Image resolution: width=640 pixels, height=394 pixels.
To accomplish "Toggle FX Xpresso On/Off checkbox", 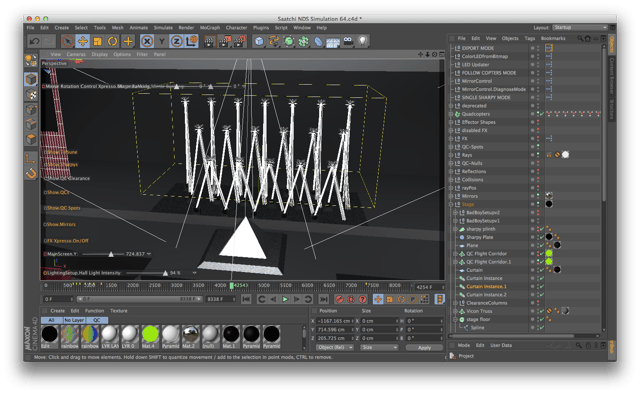I will click(45, 241).
